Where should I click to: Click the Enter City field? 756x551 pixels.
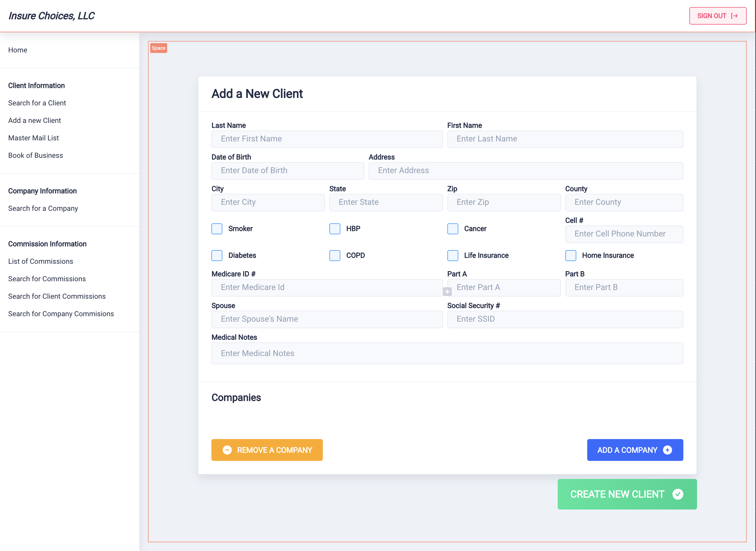[268, 202]
